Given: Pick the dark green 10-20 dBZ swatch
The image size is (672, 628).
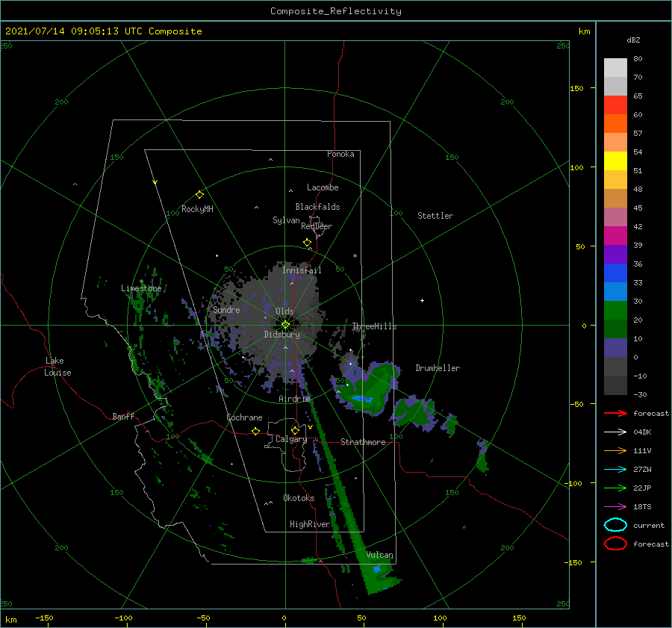Looking at the screenshot, I should [x=615, y=329].
